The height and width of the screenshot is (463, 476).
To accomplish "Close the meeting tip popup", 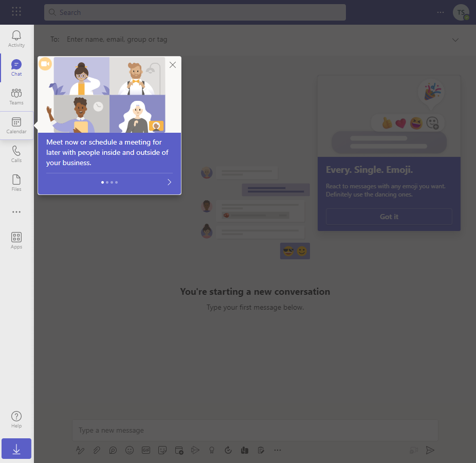I will (173, 65).
